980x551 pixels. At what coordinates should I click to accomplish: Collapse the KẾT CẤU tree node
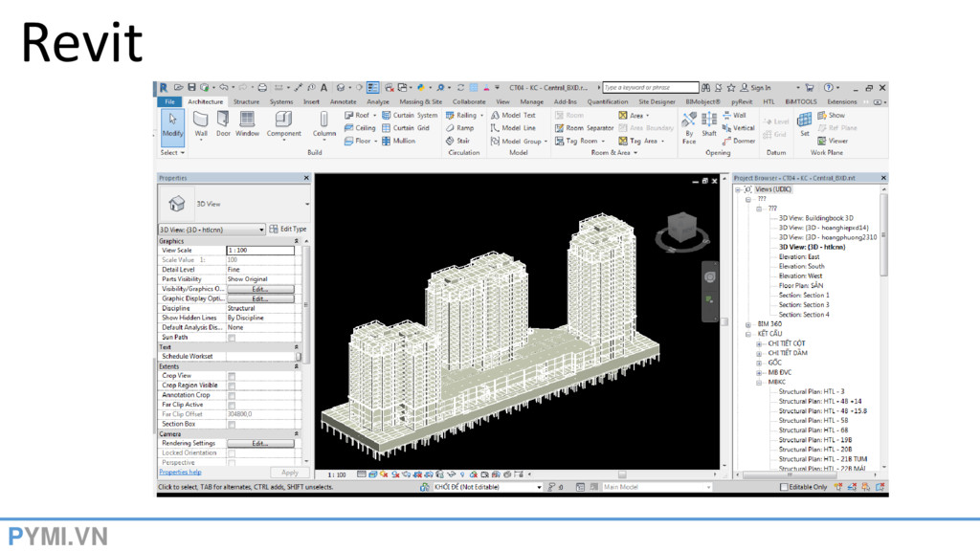coord(748,334)
